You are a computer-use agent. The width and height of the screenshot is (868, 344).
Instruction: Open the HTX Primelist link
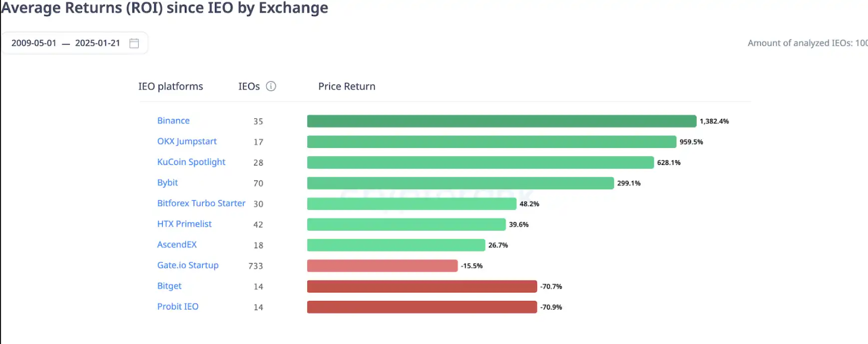tap(184, 224)
